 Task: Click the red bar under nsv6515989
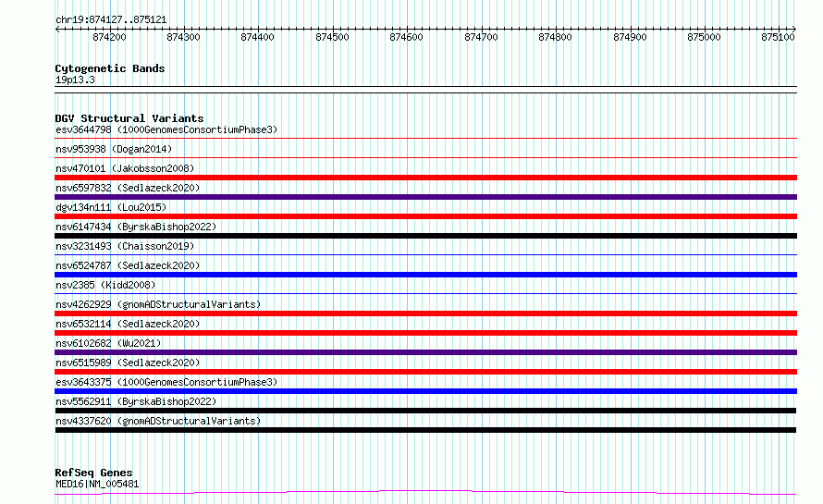(x=425, y=372)
